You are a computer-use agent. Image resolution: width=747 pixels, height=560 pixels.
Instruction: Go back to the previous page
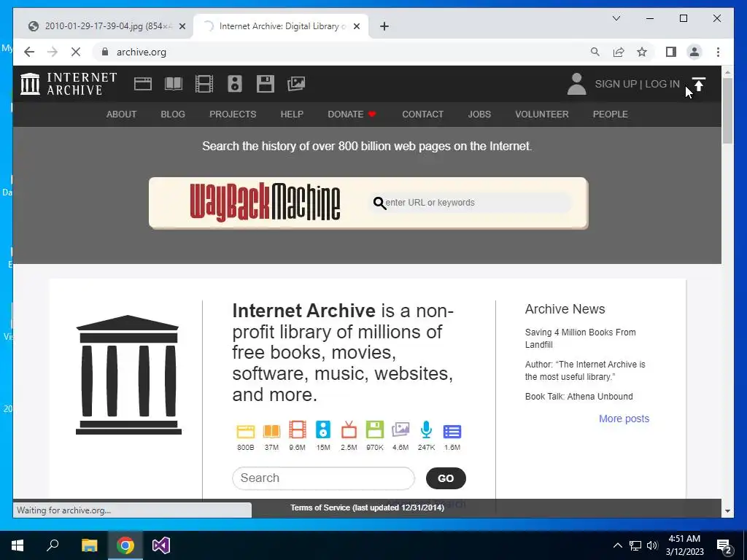(x=29, y=52)
